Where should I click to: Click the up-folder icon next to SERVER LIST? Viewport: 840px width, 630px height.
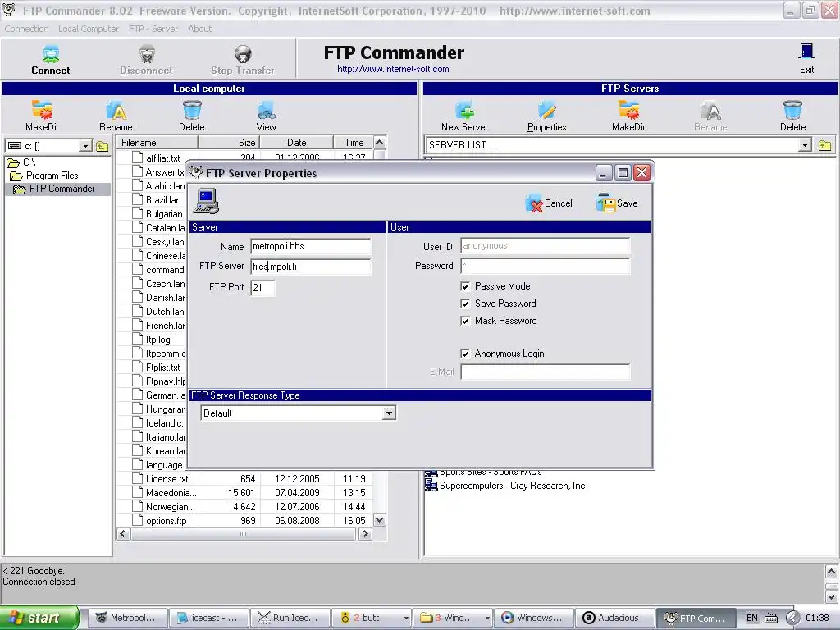825,145
